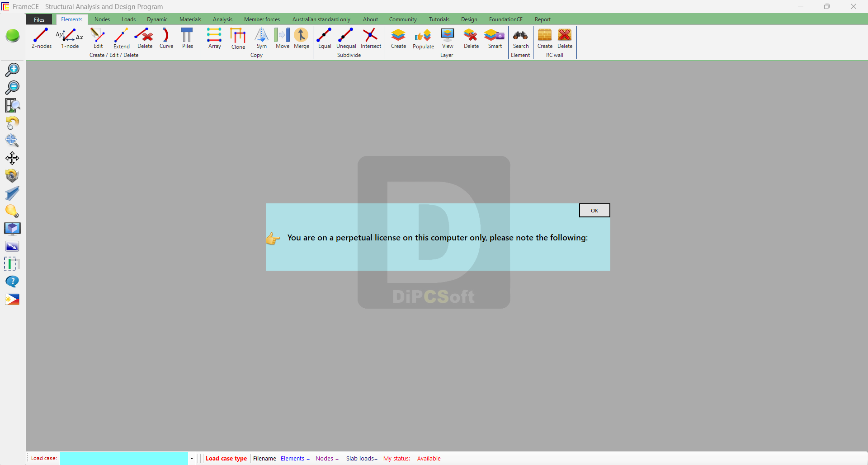The image size is (868, 465).
Task: Click the Philippine flag icon
Action: 12,299
